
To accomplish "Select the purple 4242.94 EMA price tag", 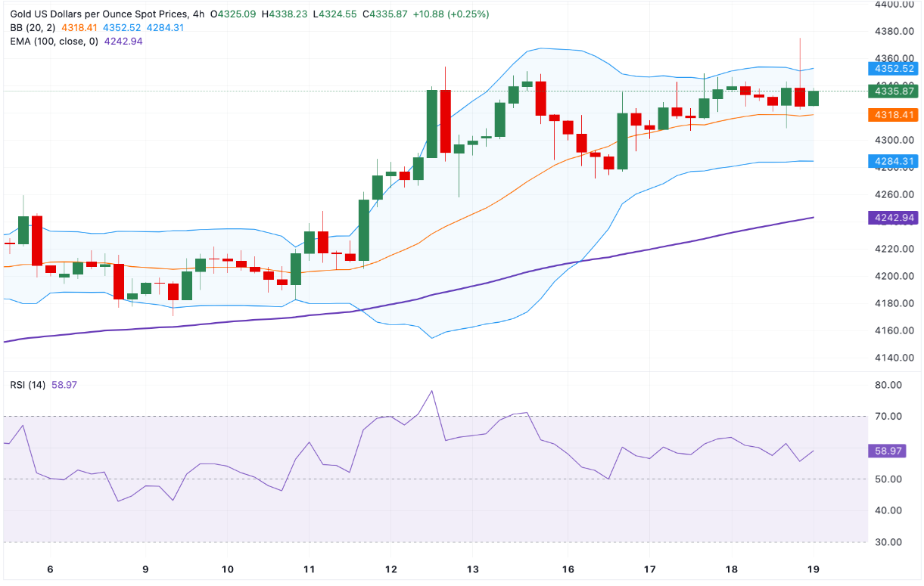I will [x=895, y=218].
